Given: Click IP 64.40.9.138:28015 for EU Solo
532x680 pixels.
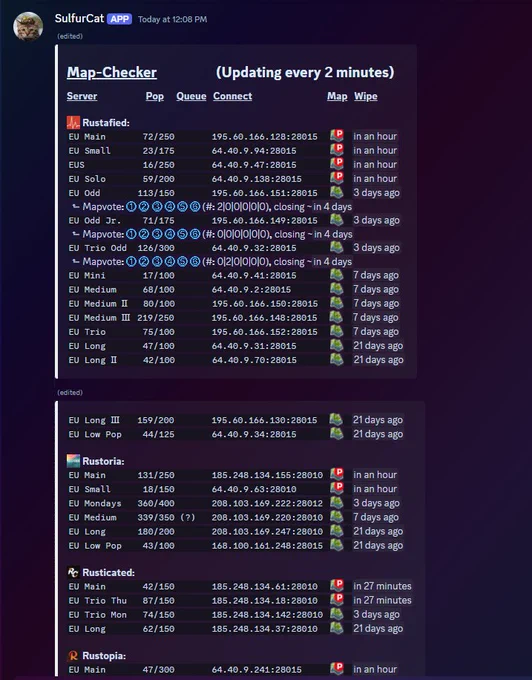Looking at the screenshot, I should click(257, 179).
